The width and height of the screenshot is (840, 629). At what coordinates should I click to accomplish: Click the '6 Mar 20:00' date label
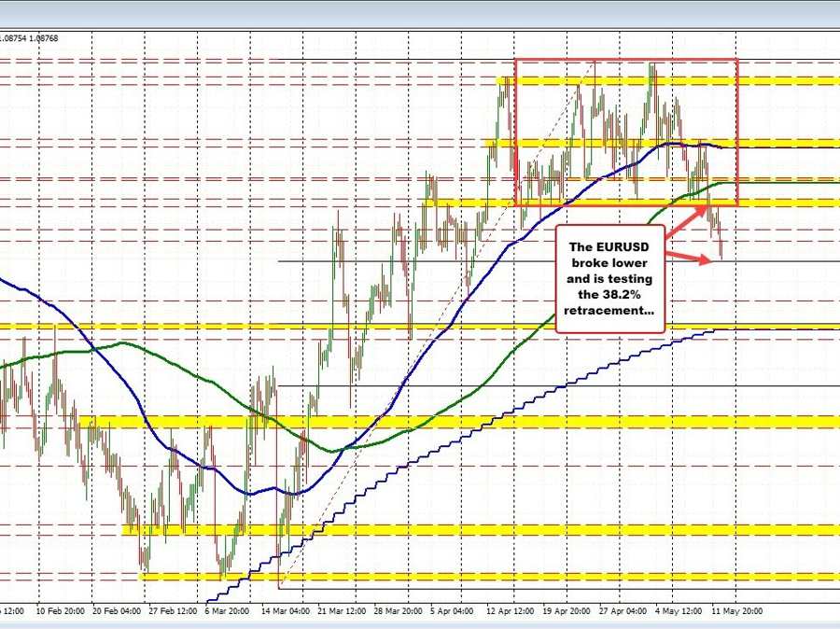tap(227, 610)
